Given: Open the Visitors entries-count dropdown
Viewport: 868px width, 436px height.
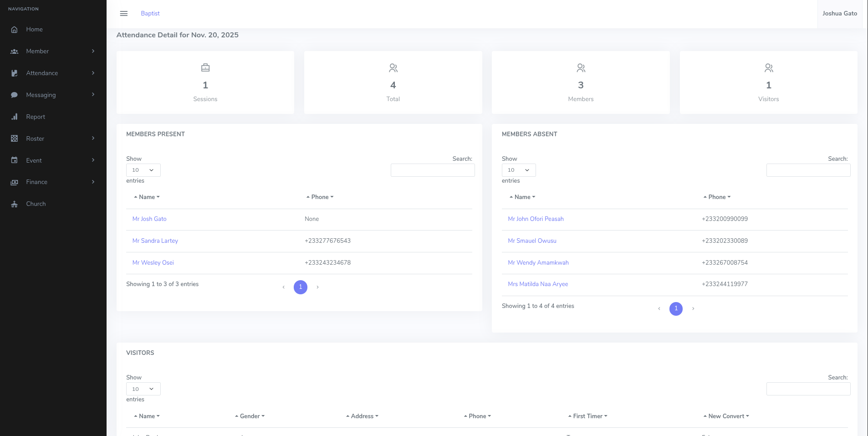Looking at the screenshot, I should [143, 389].
